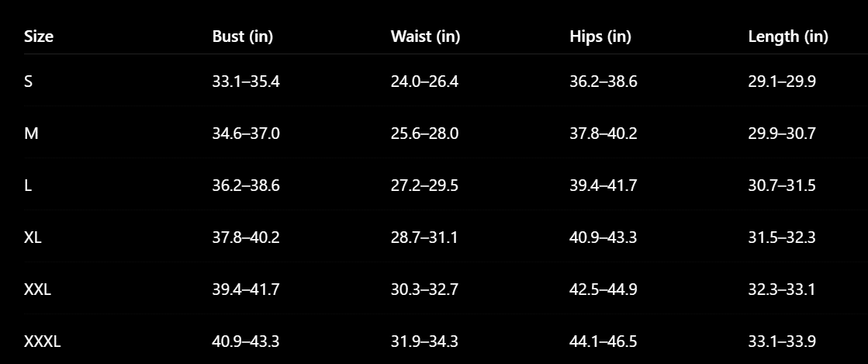Click waist value 31.9–34.3
This screenshot has height=364, width=868.
point(424,341)
